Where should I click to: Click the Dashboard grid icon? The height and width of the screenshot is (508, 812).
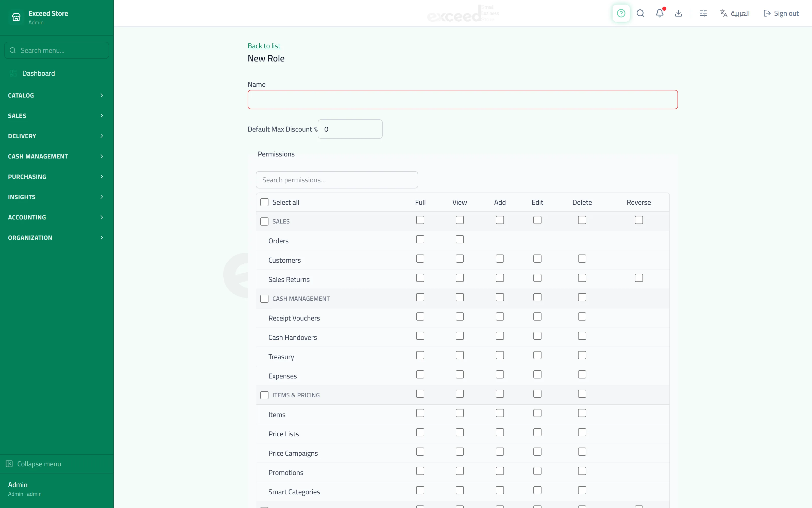click(13, 73)
